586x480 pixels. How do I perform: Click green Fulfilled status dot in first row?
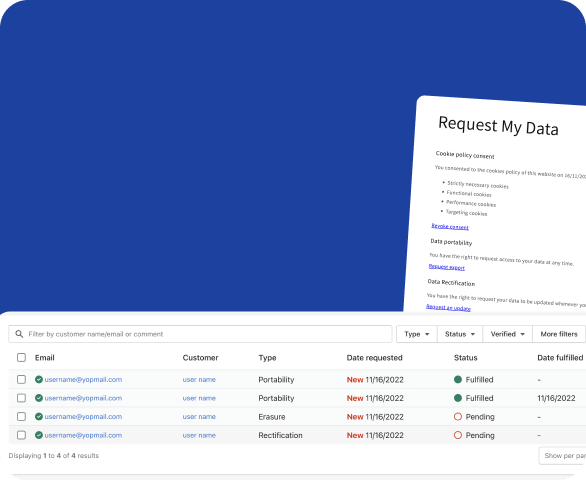(x=458, y=379)
